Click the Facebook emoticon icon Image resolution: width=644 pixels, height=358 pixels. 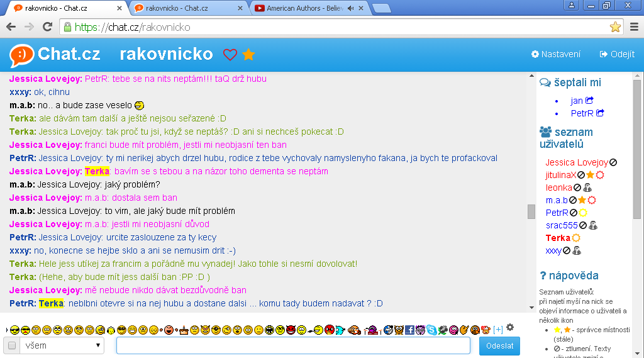tap(409, 330)
